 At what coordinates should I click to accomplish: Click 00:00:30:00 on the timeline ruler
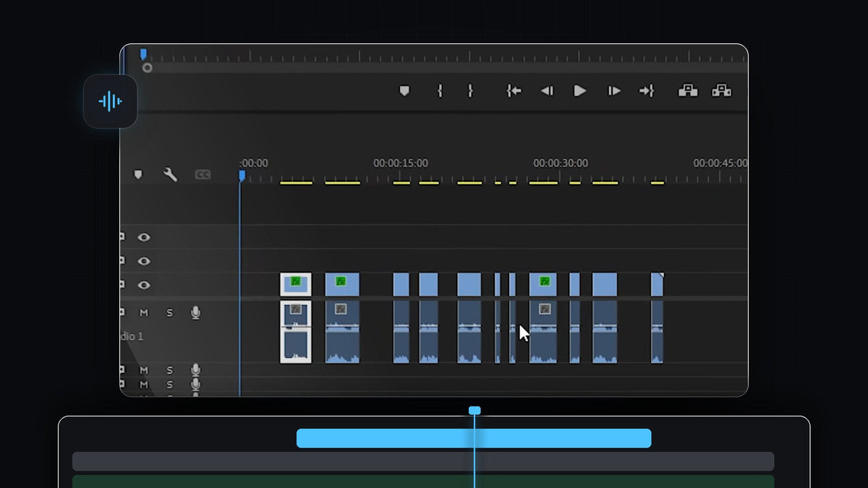pos(561,163)
